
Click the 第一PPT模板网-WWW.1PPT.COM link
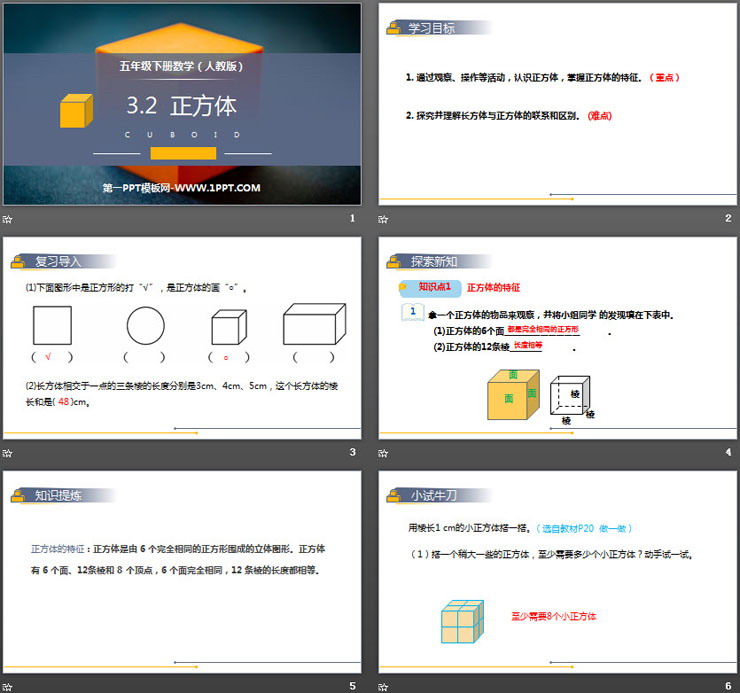(181, 187)
